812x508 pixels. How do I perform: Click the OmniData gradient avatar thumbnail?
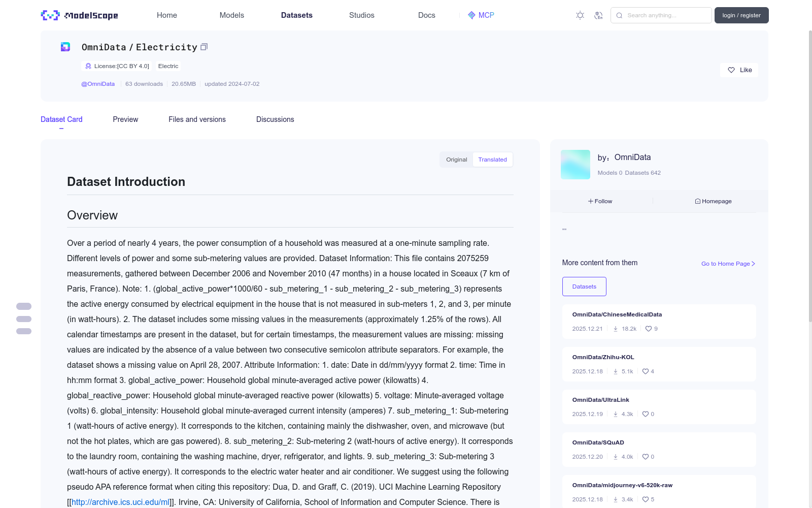pyautogui.click(x=576, y=165)
